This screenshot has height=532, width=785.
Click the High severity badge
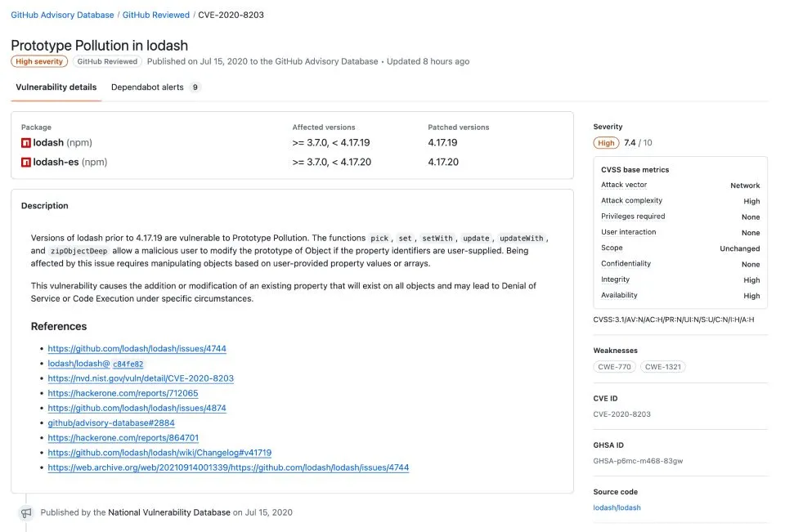[39, 60]
